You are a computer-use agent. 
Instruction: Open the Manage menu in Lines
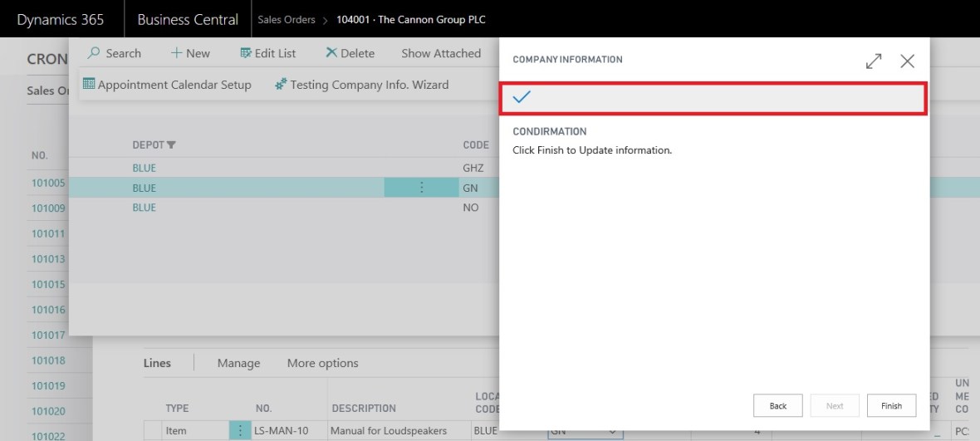[x=238, y=363]
